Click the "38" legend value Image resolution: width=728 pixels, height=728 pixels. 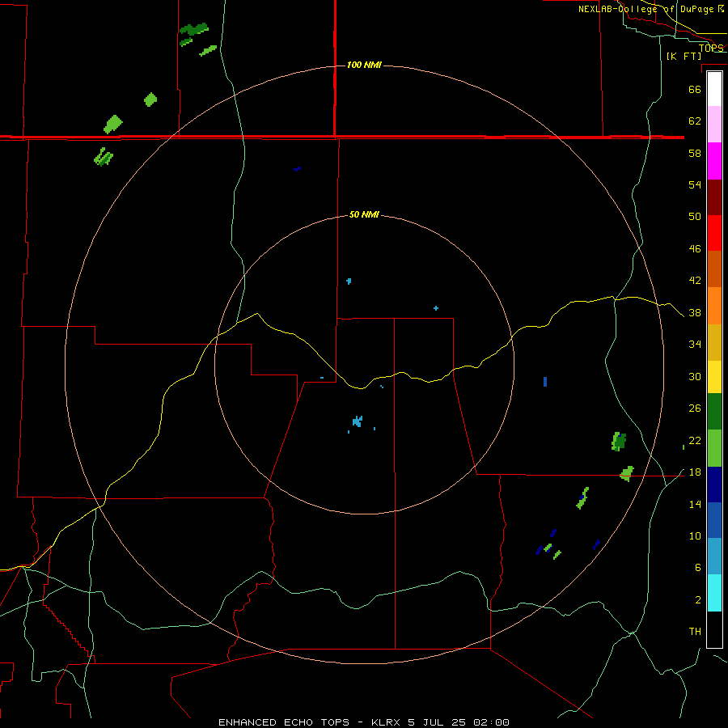(695, 312)
